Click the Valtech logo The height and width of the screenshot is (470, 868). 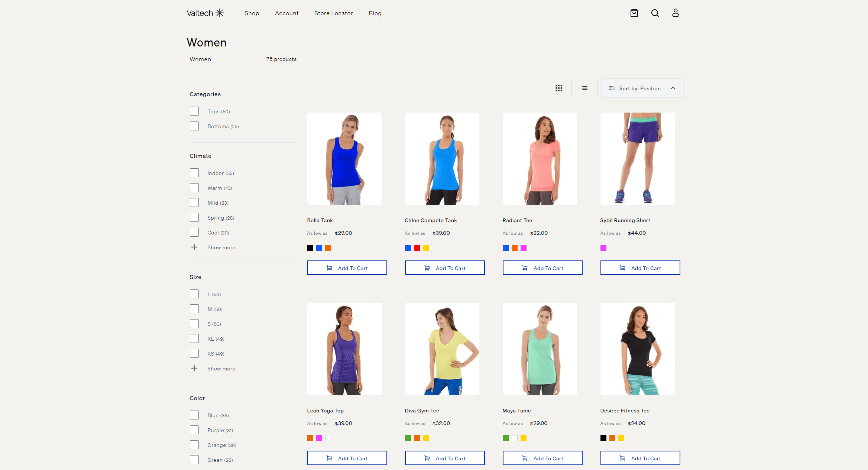[205, 13]
